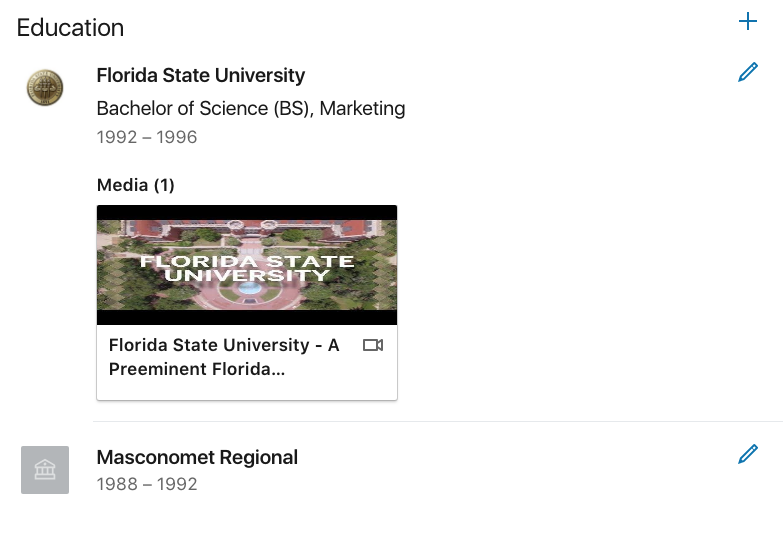Add a new education entry with plus icon
This screenshot has height=533, width=783.
pyautogui.click(x=748, y=21)
